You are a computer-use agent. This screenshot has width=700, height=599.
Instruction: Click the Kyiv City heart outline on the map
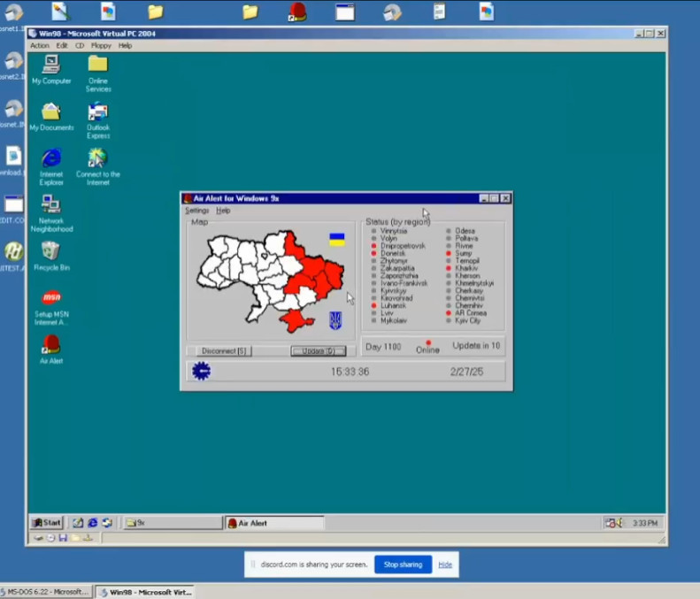(x=265, y=256)
